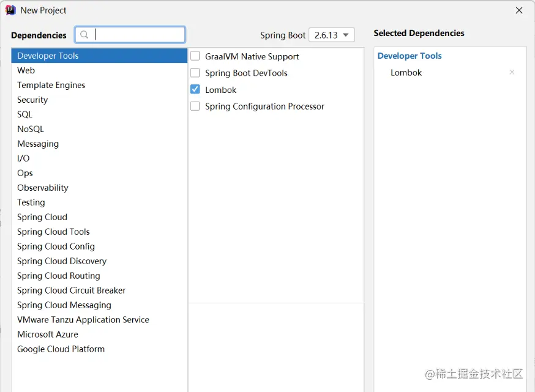The image size is (535, 392).
Task: Uncheck the Lombok dependency
Action: point(195,89)
